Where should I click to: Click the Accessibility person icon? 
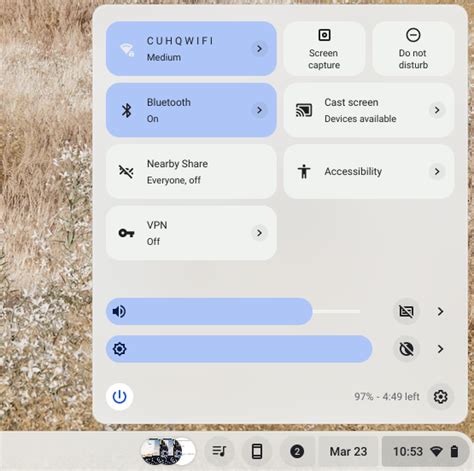click(x=304, y=172)
